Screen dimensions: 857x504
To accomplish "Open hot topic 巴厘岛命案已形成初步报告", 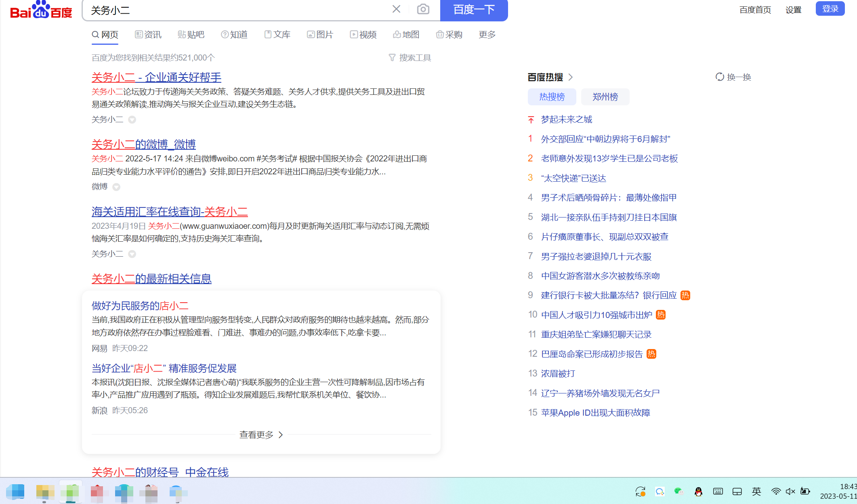I will click(x=592, y=354).
